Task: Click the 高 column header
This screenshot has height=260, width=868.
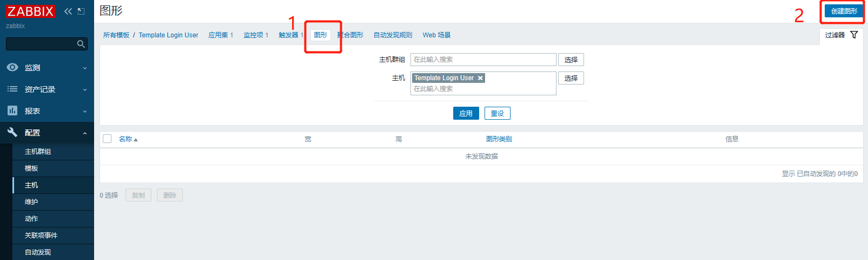Action: pos(399,139)
